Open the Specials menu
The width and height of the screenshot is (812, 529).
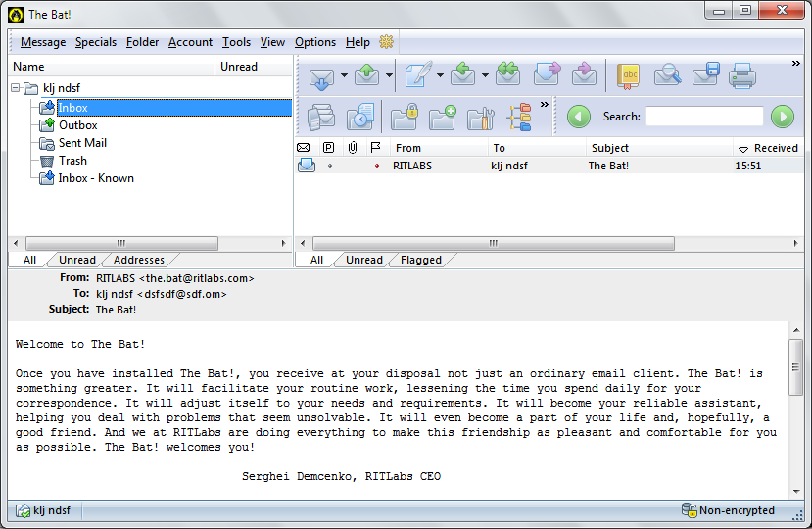[96, 42]
